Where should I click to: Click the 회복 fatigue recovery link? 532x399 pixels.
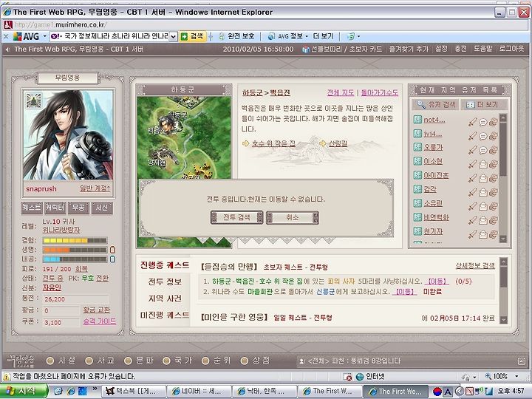[81, 269]
